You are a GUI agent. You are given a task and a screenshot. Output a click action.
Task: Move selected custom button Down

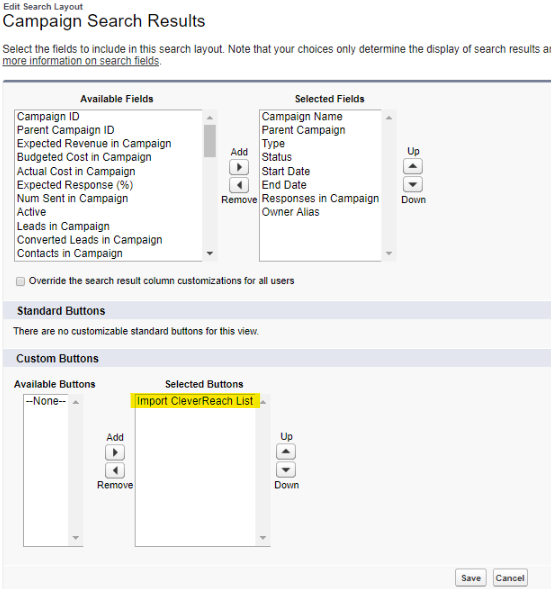pyautogui.click(x=286, y=470)
